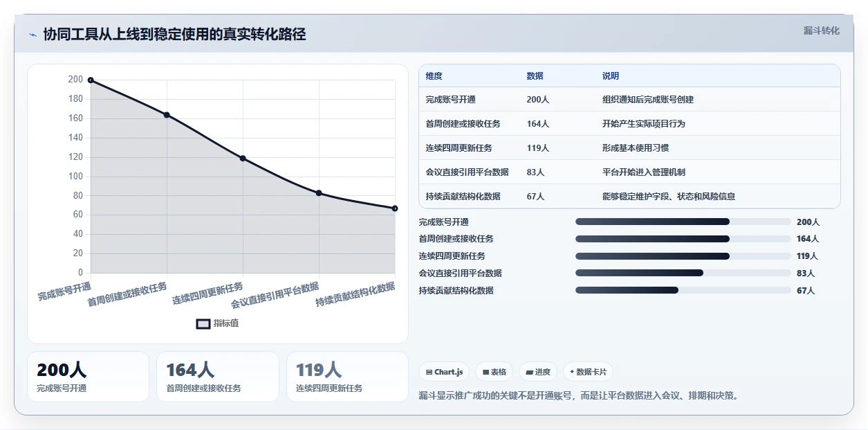The width and height of the screenshot is (868, 430).
Task: Click the 连续四周更新任务 progress bar
Action: [x=683, y=256]
